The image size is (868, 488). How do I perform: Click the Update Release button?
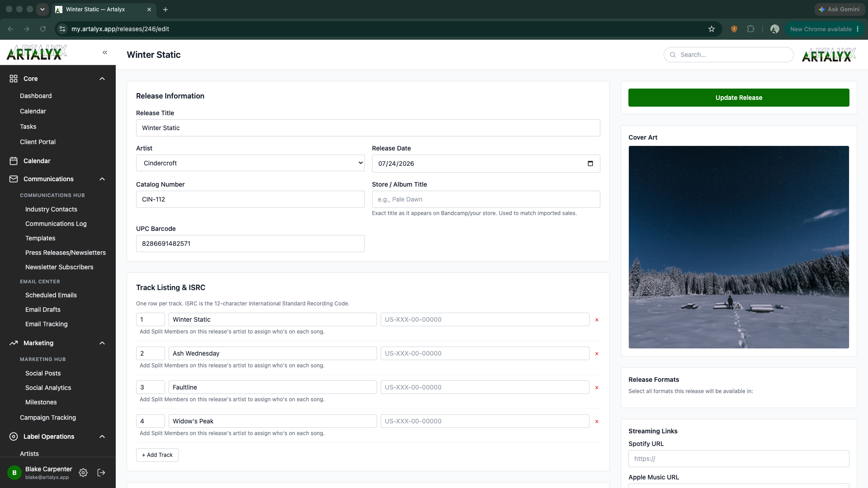pyautogui.click(x=739, y=98)
